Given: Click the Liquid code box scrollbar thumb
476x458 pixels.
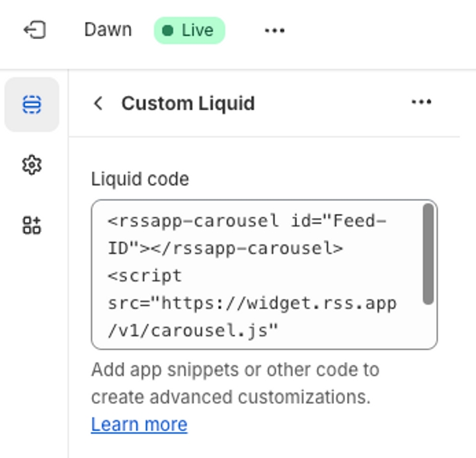Looking at the screenshot, I should coord(428,254).
